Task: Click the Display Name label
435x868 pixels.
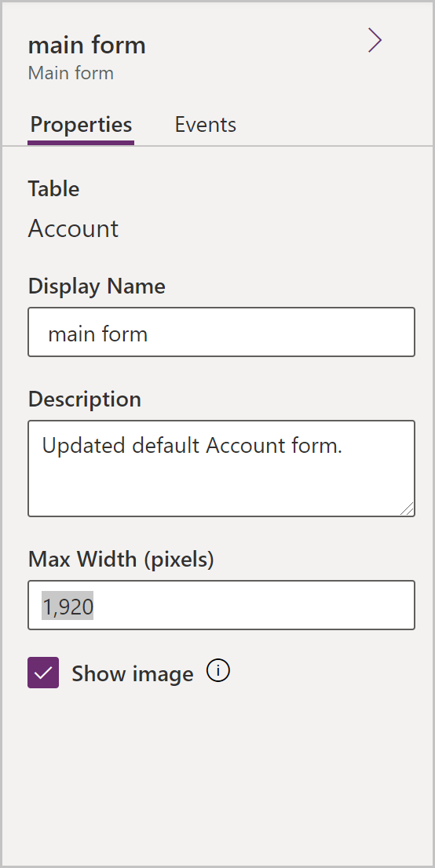Action: pyautogui.click(x=97, y=286)
